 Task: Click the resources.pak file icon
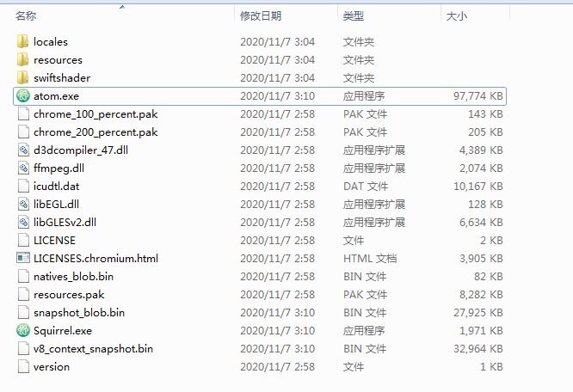pyautogui.click(x=23, y=295)
